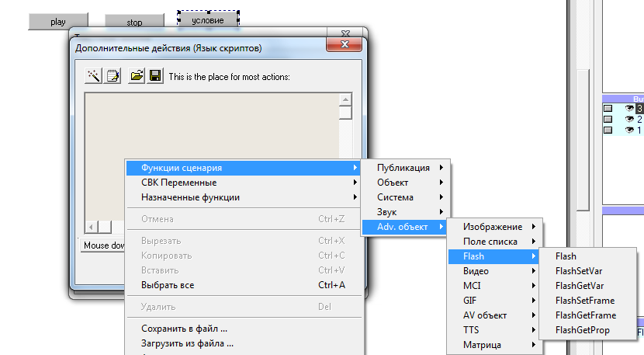Viewport: 644px width, 355px height.
Task: Click the magic wand script wizard icon
Action: tap(95, 76)
